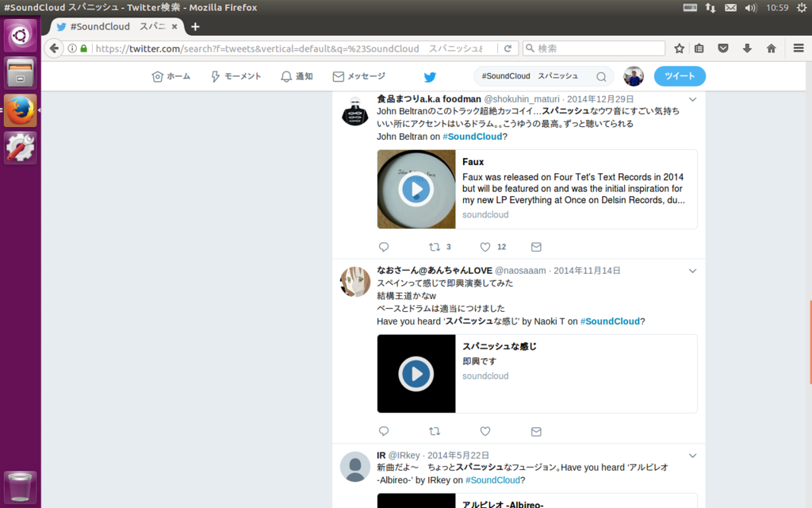Open IRkey's default avatar
This screenshot has width=812, height=508.
[354, 467]
